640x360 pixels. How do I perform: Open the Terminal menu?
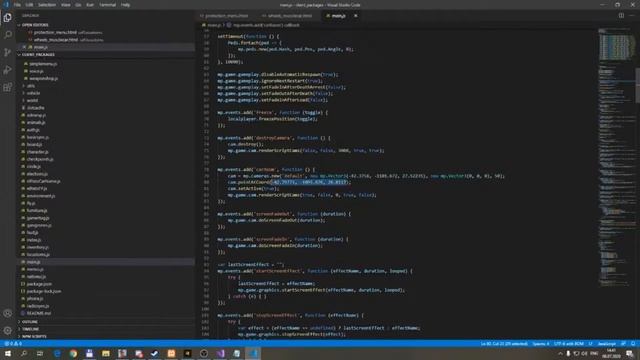click(107, 5)
